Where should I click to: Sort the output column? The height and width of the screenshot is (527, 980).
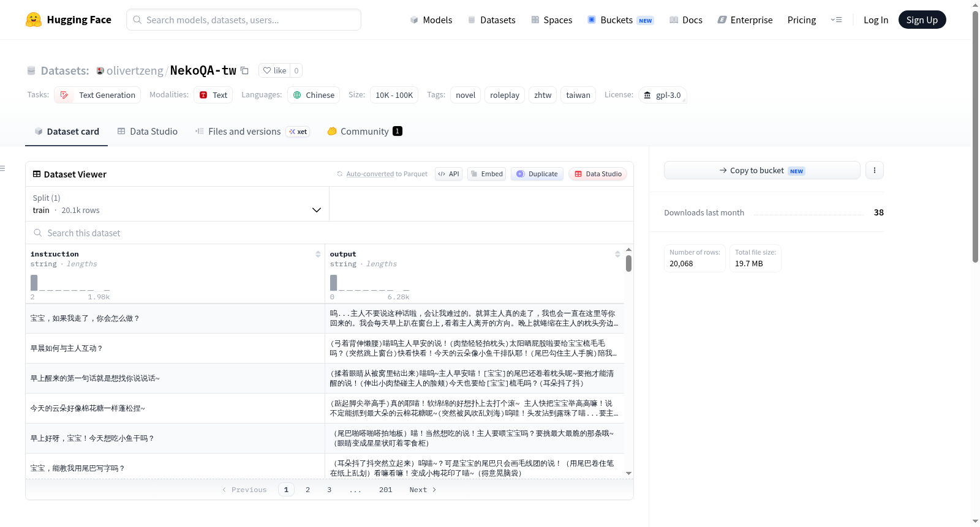tap(617, 254)
